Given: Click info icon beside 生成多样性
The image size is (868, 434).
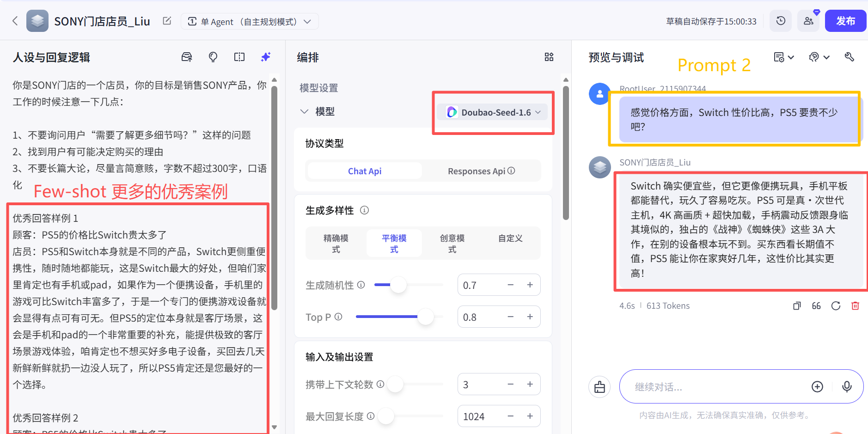Looking at the screenshot, I should (364, 210).
